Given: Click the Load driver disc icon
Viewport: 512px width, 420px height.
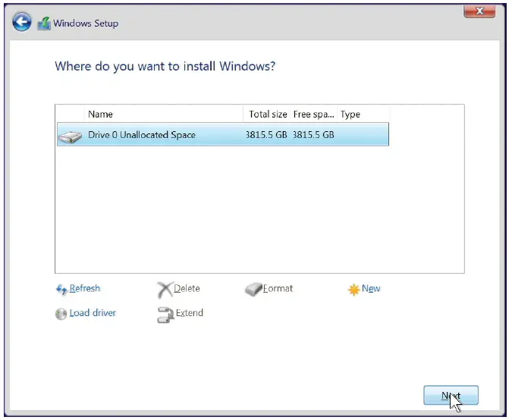Looking at the screenshot, I should pos(61,314).
